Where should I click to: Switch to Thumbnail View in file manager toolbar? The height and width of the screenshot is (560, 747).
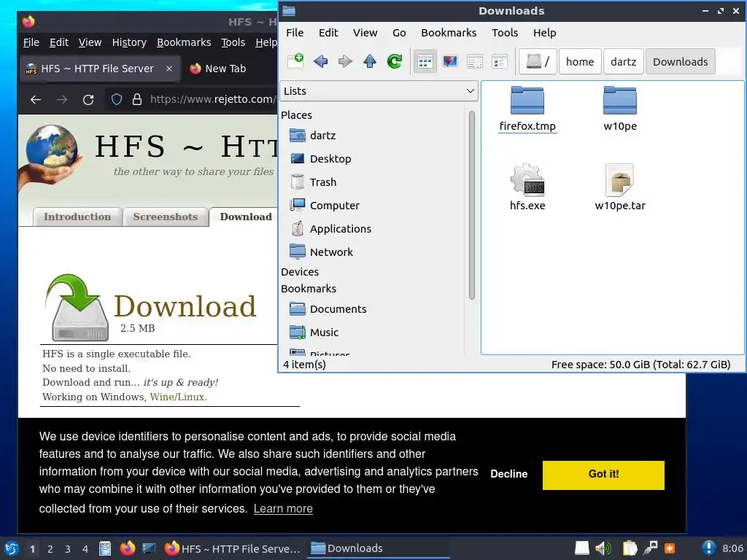tap(449, 61)
